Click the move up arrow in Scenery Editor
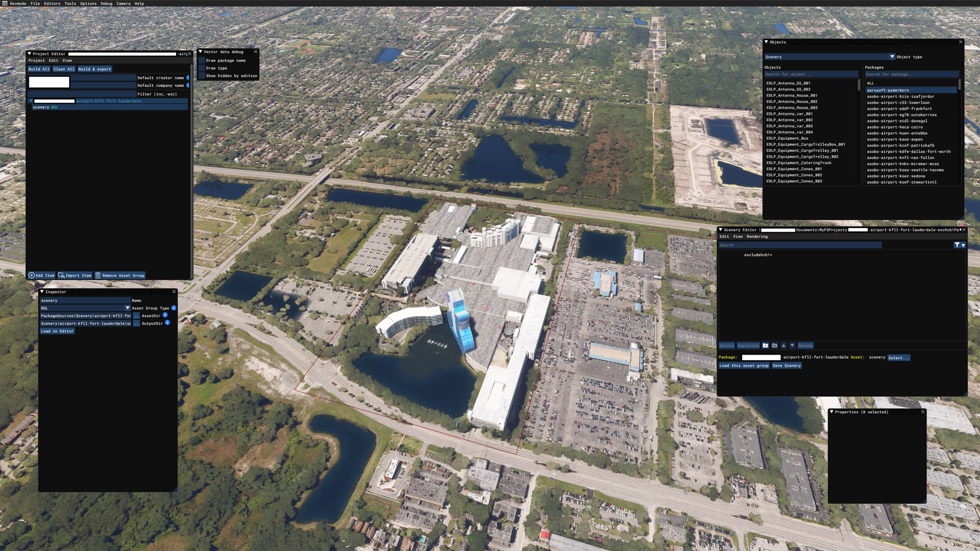This screenshot has width=980, height=551. [x=783, y=346]
